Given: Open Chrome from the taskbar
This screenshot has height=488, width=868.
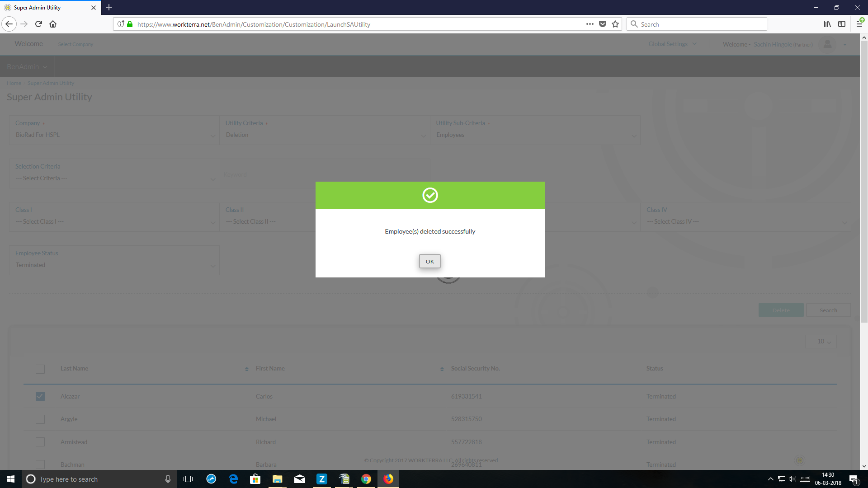Looking at the screenshot, I should pyautogui.click(x=366, y=479).
